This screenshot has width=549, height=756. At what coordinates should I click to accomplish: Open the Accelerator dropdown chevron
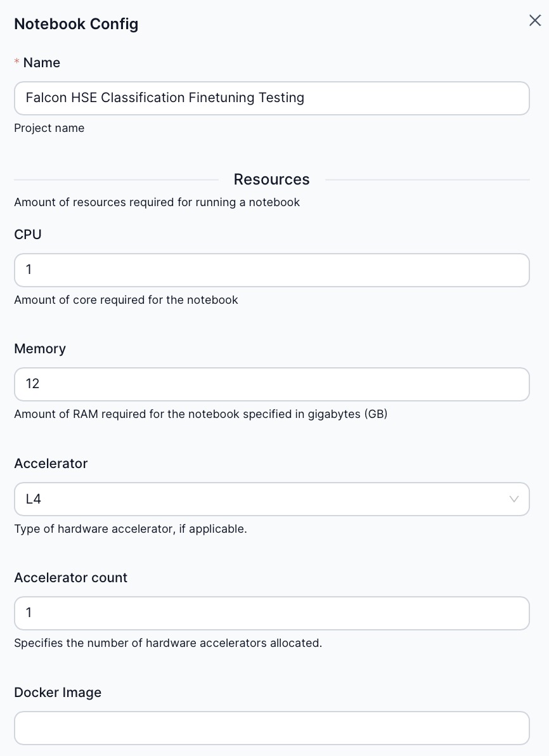[x=514, y=499]
